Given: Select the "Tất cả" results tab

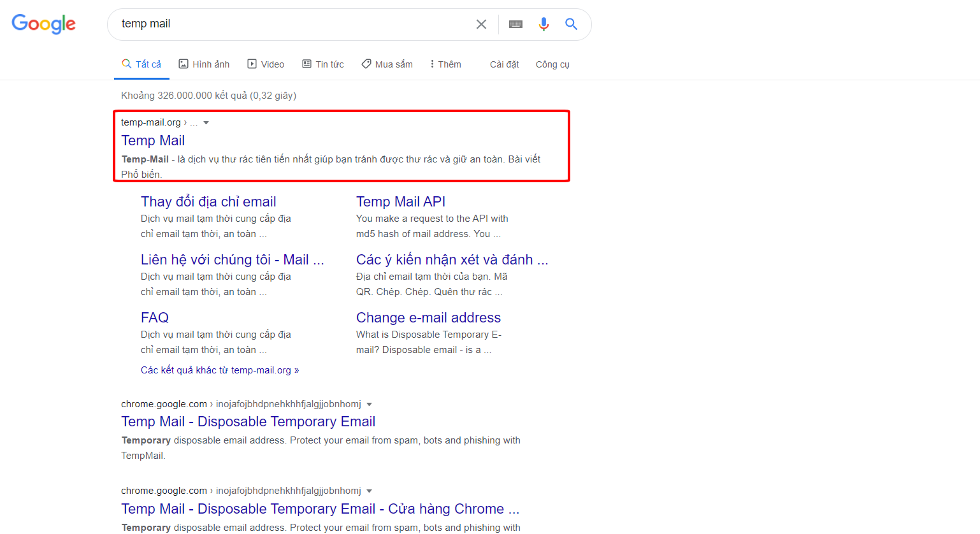Looking at the screenshot, I should pos(141,64).
